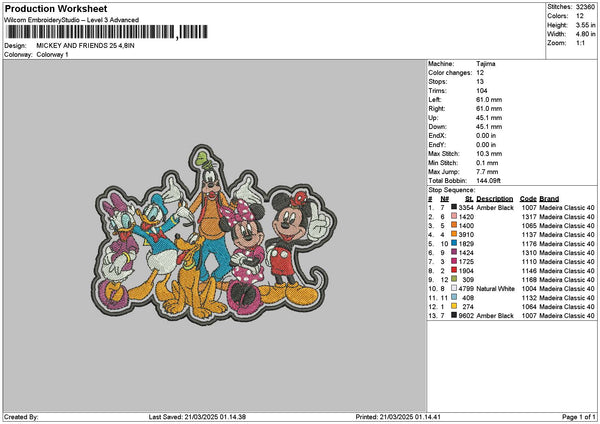This screenshot has width=600, height=424.
Task: Click the Width value "4.80 in"
Action: pos(585,34)
